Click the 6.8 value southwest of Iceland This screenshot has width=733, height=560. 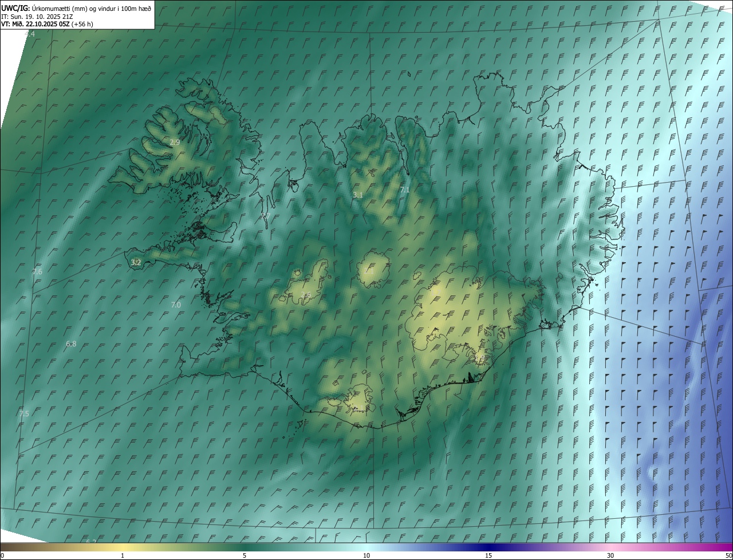[x=71, y=344]
